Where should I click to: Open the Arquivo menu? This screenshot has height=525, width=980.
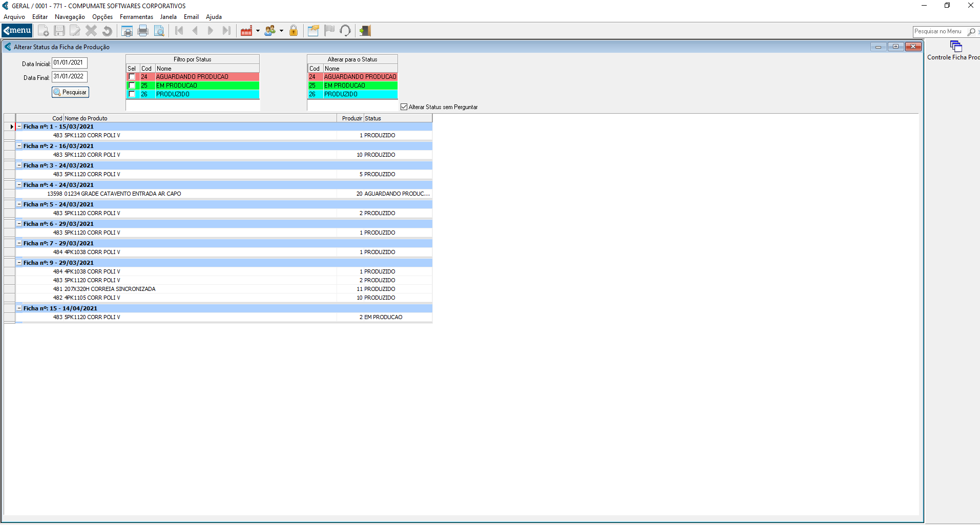[14, 17]
